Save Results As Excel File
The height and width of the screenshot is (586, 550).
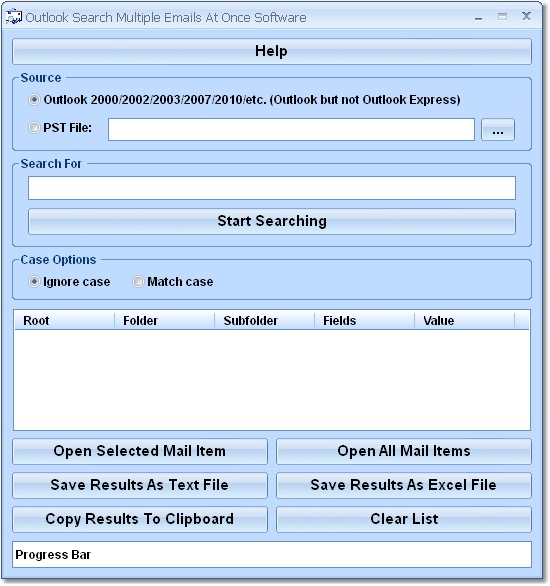pos(404,485)
